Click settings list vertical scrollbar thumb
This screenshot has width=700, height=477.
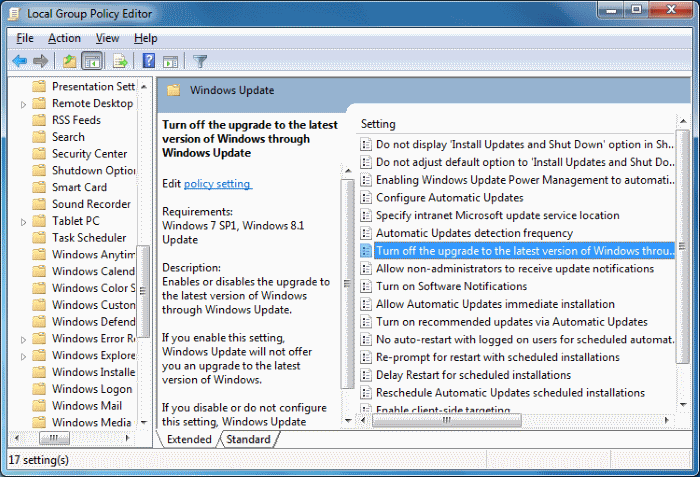[x=682, y=247]
